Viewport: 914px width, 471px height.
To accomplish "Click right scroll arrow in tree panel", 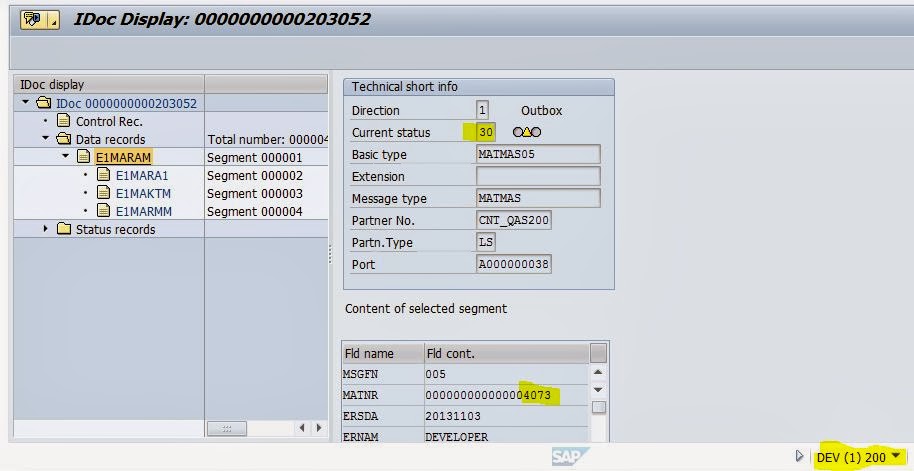I will 319,428.
